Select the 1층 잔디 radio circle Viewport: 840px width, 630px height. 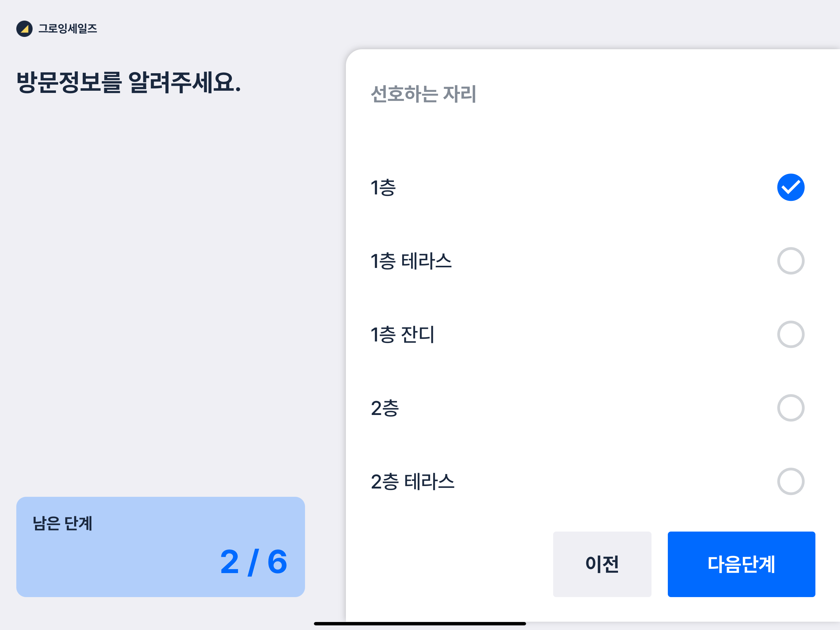[x=790, y=334]
